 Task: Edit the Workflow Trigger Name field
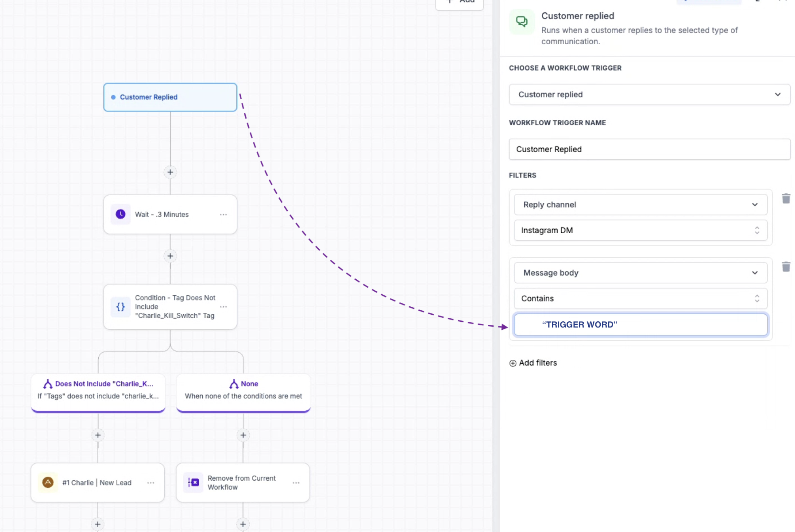coord(649,149)
